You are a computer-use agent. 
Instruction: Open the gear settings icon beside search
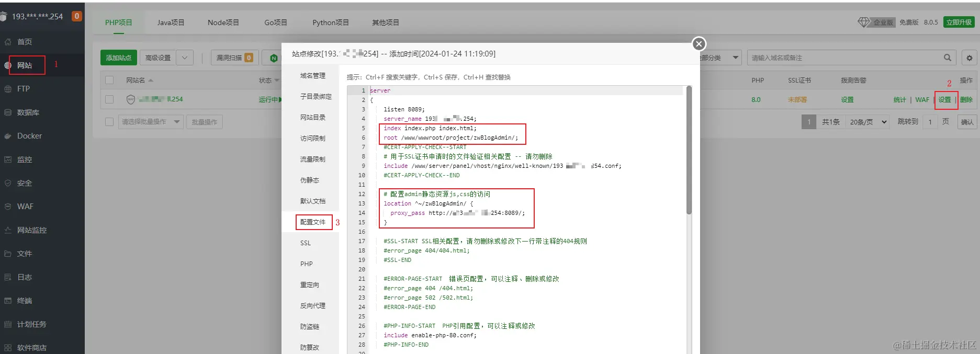point(970,58)
